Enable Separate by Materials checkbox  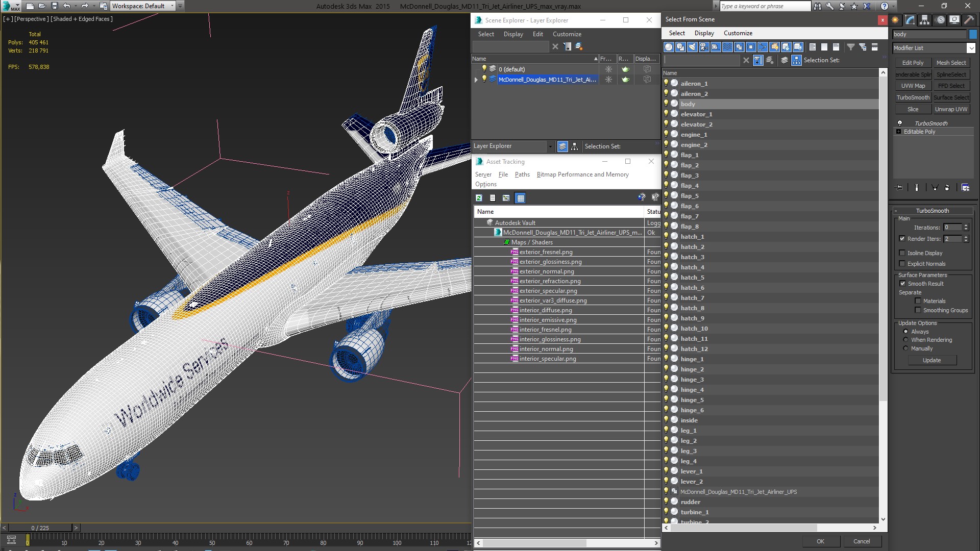(x=918, y=301)
